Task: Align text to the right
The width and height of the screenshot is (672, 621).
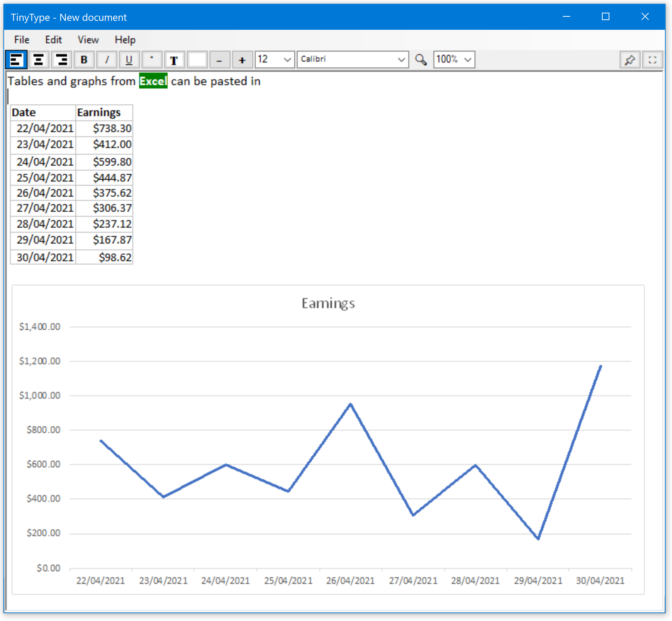Action: 61,60
